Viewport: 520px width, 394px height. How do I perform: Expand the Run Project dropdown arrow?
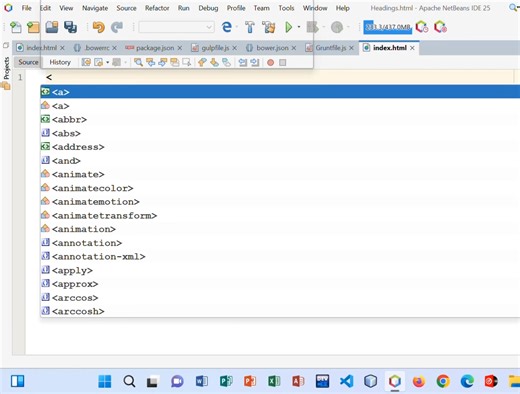(299, 27)
